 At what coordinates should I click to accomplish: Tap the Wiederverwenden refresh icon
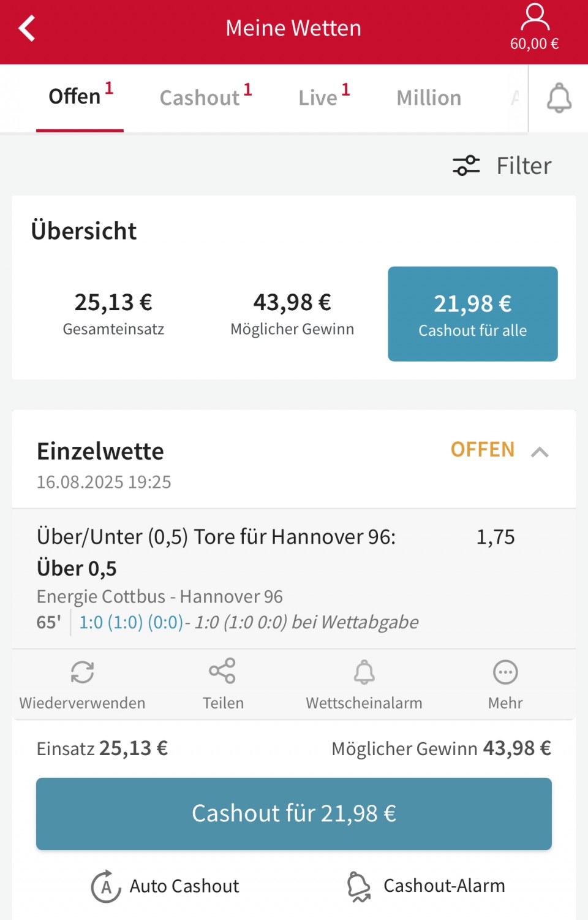82,672
